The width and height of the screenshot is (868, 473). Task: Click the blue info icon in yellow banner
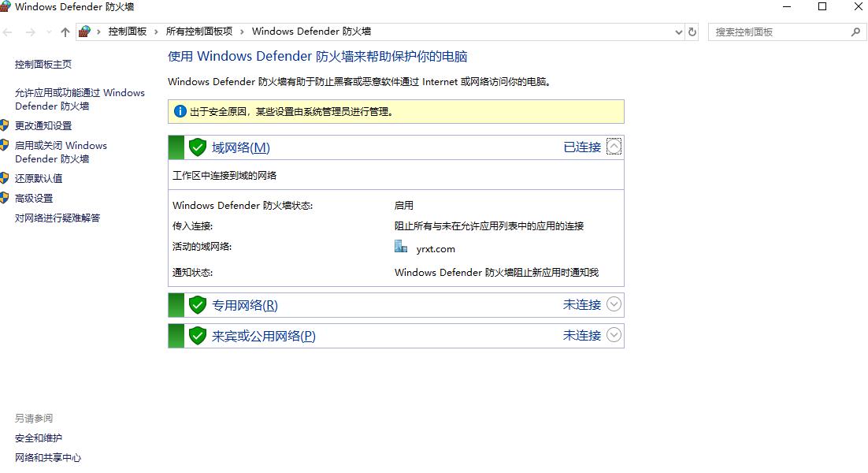click(180, 111)
